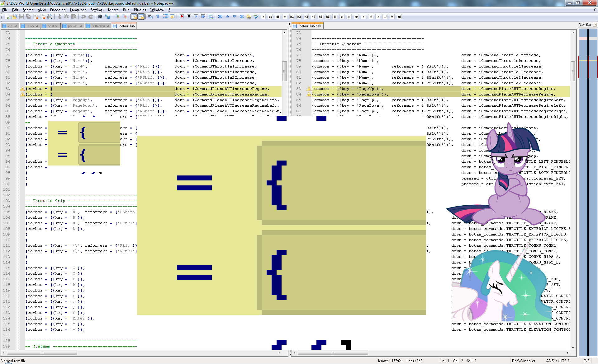The height and width of the screenshot is (364, 598).
Task: Click the right pane horizontal scrollbar thumb
Action: (333, 353)
